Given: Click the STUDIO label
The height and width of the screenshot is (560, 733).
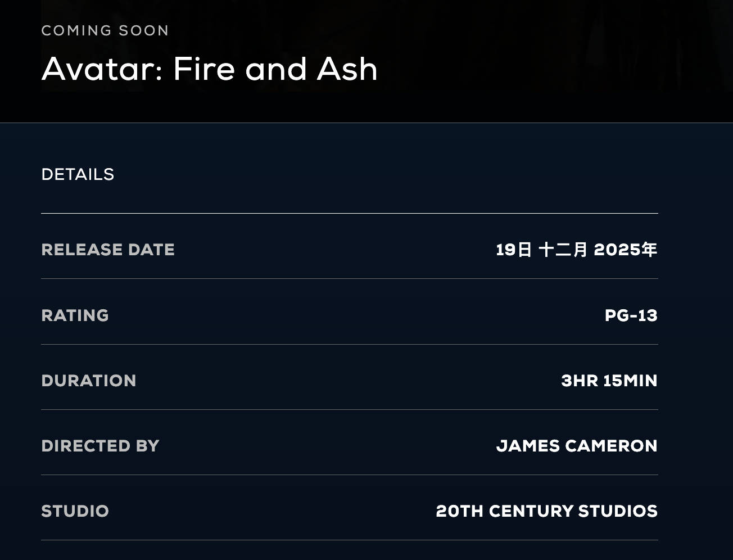Looking at the screenshot, I should point(75,511).
